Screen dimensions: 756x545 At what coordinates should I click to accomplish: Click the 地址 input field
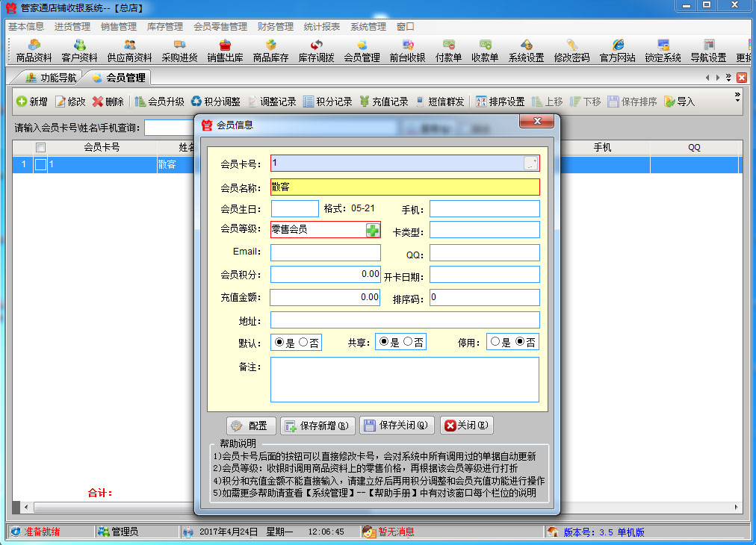(405, 320)
